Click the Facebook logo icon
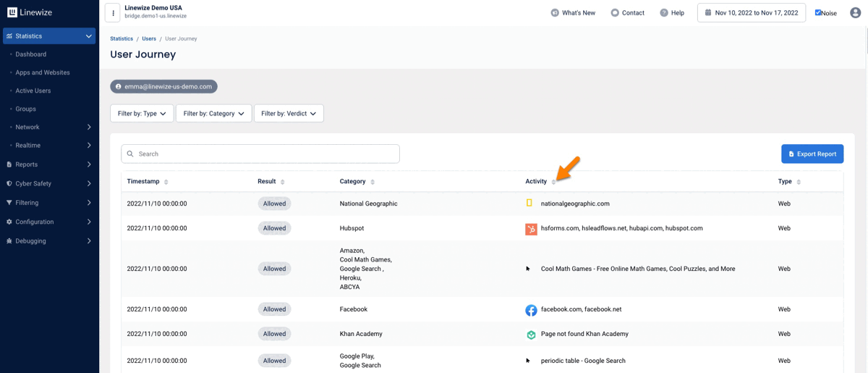This screenshot has width=868, height=373. coord(531,310)
